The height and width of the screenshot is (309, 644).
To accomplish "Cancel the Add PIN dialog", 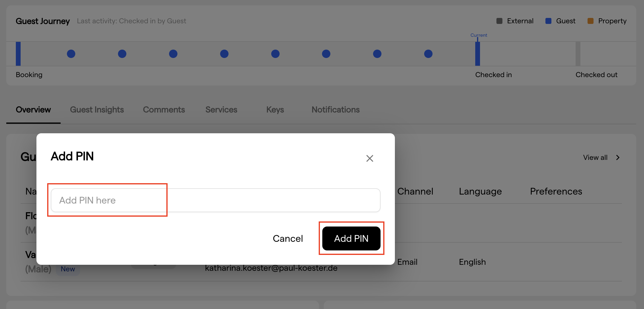I will (x=288, y=238).
